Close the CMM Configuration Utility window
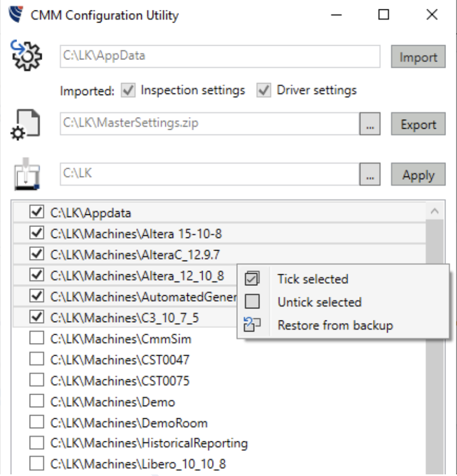The height and width of the screenshot is (476, 457). [432, 15]
